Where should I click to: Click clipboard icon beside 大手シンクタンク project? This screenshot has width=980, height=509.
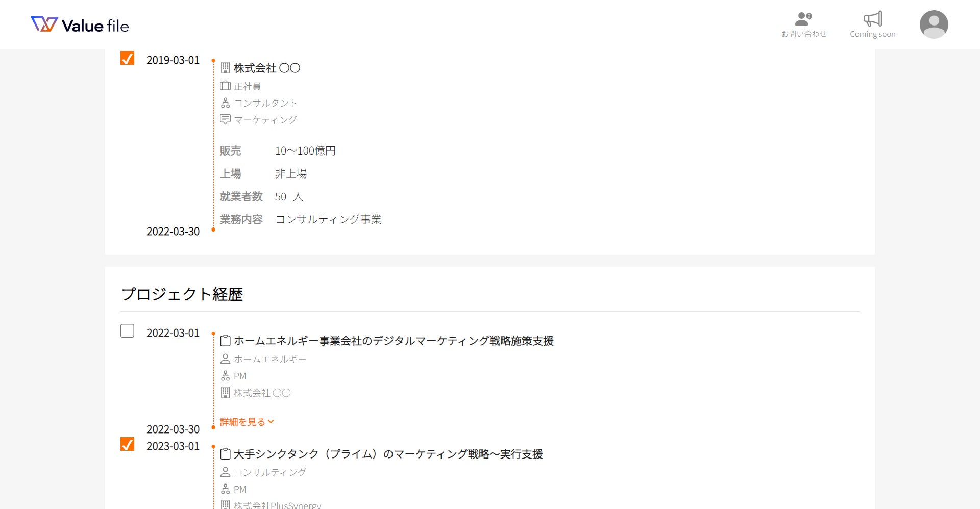225,453
